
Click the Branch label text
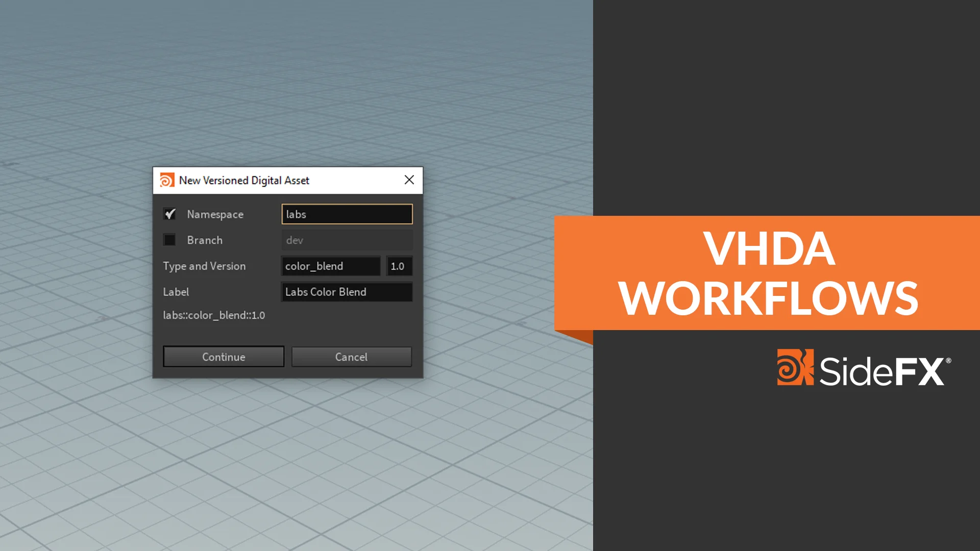pos(204,240)
